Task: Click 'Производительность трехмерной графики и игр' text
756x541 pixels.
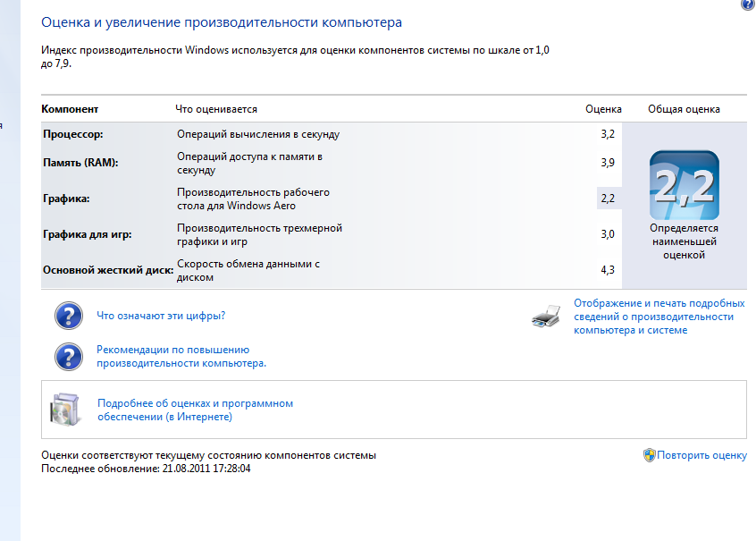Action: 259,234
